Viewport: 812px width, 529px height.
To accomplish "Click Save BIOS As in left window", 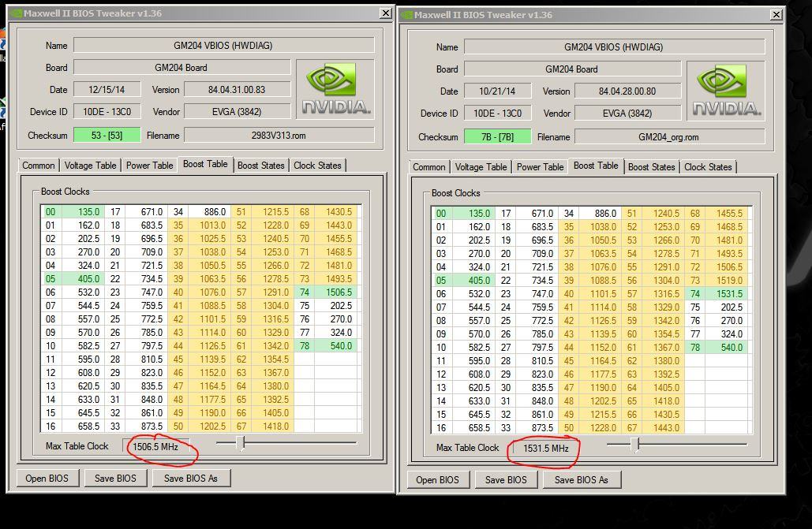I will click(191, 479).
